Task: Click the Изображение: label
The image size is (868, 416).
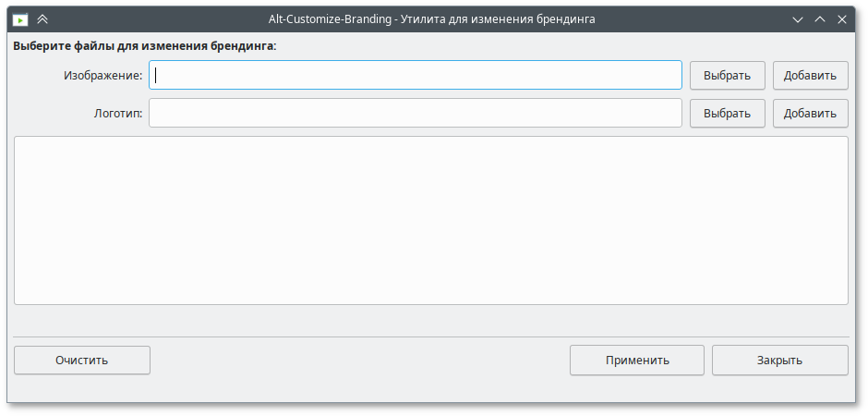Action: click(x=103, y=76)
